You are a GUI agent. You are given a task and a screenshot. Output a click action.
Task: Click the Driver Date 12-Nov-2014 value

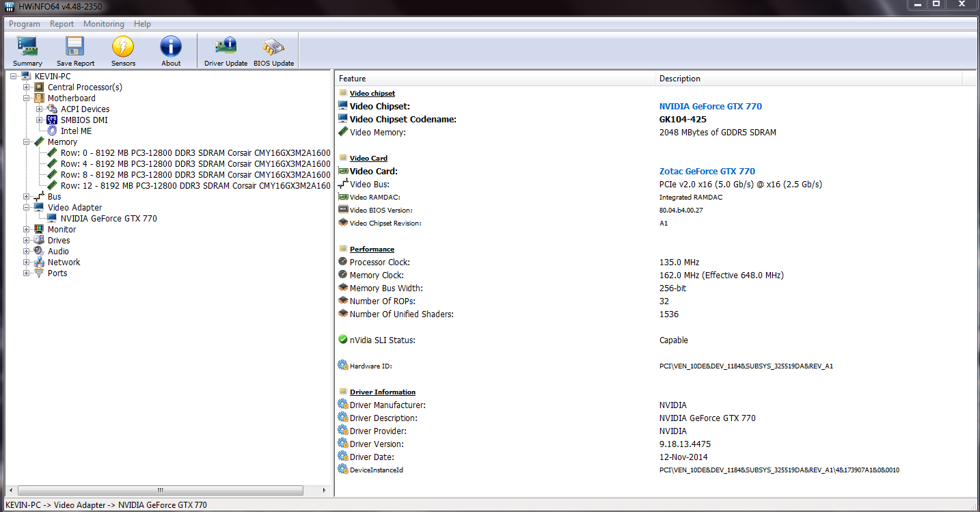[683, 457]
